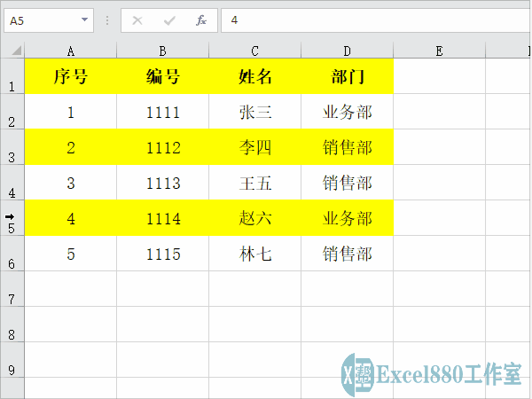Click the 部门 header cell
Viewport: 532px width, 399px height.
click(x=347, y=76)
